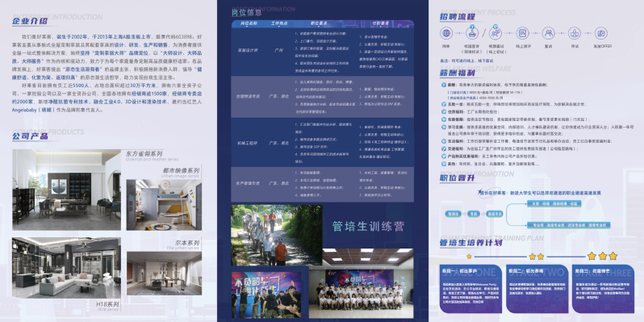Open the Stage Two training card
The height and width of the screenshot is (322, 644).
tap(537, 289)
